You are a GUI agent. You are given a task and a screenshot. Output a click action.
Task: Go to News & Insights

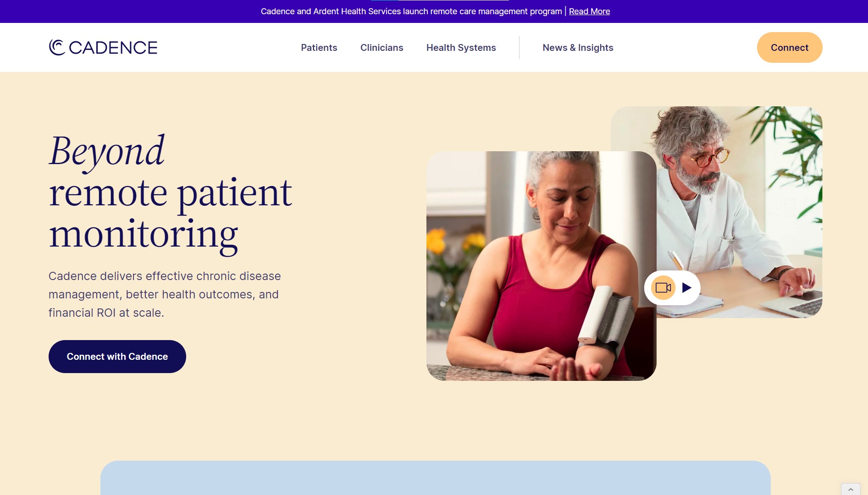578,48
